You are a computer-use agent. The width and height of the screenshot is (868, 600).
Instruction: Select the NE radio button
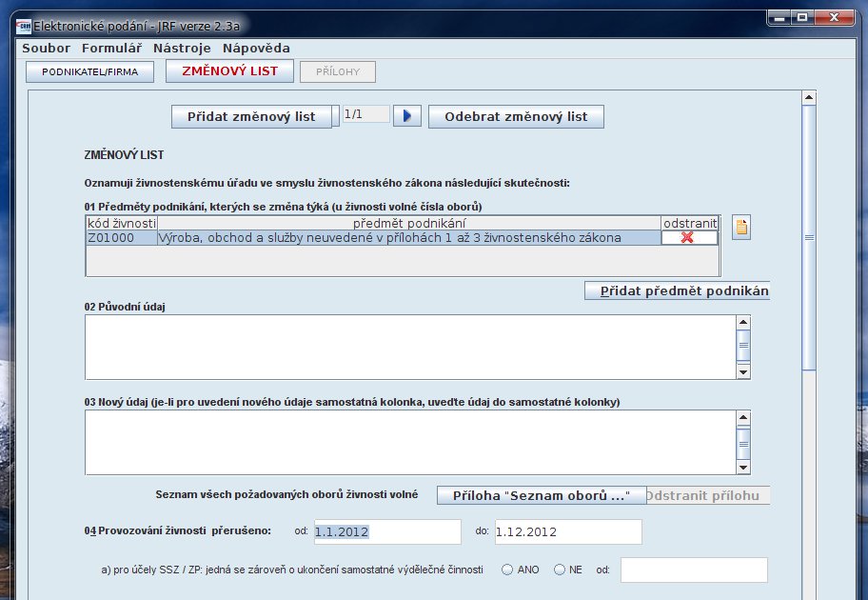coord(560,570)
